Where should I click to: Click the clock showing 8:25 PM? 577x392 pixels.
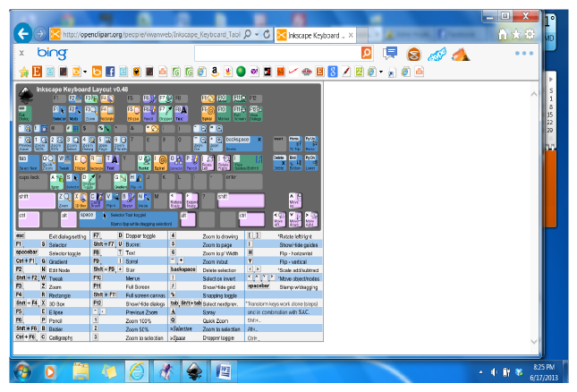click(544, 367)
